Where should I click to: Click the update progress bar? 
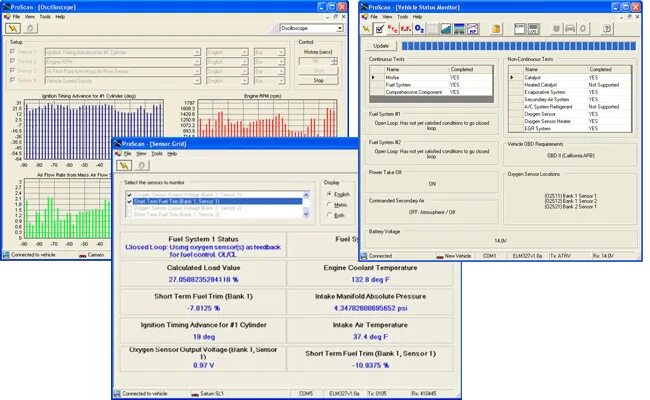[x=519, y=46]
